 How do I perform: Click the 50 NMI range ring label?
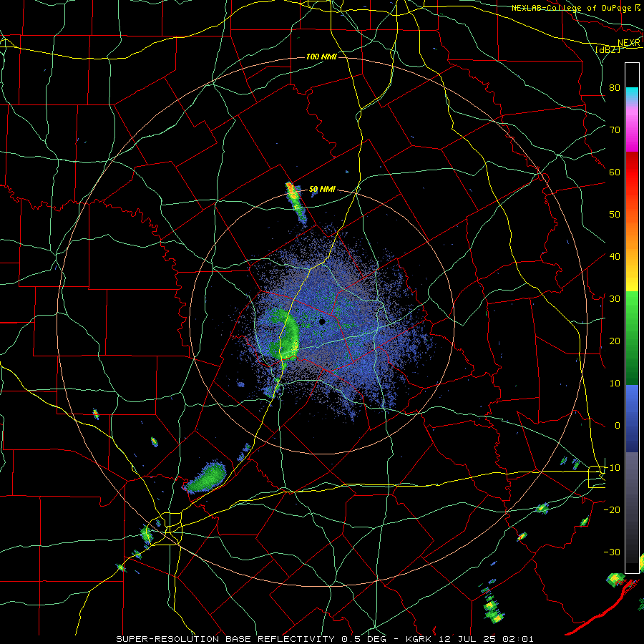click(x=322, y=190)
